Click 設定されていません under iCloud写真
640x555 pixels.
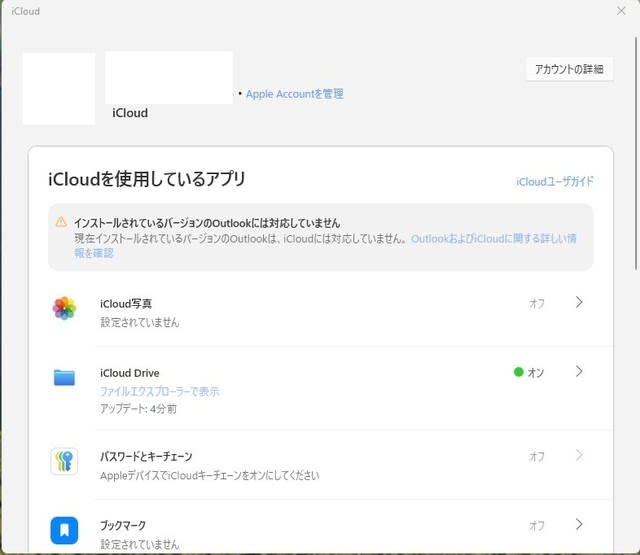pyautogui.click(x=140, y=322)
